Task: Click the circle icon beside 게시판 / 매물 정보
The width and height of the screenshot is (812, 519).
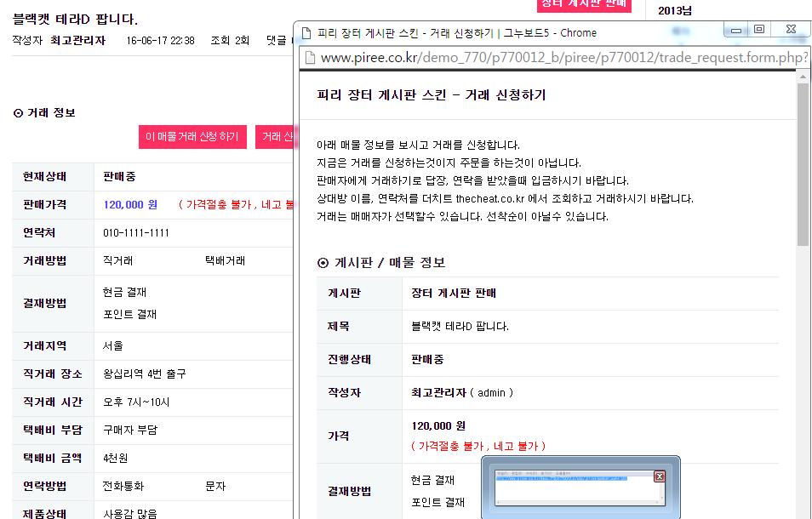Action: coord(323,263)
